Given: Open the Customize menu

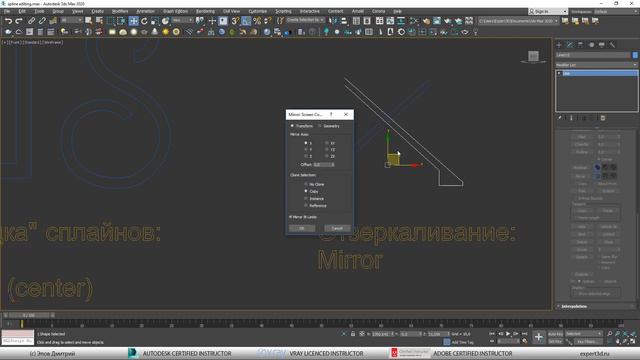Looking at the screenshot, I should (x=258, y=11).
